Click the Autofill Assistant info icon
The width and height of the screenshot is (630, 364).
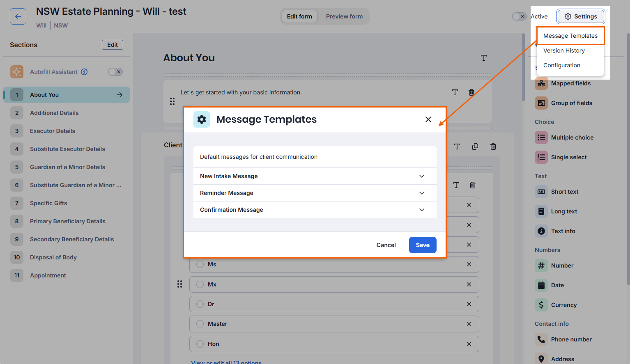(x=84, y=72)
